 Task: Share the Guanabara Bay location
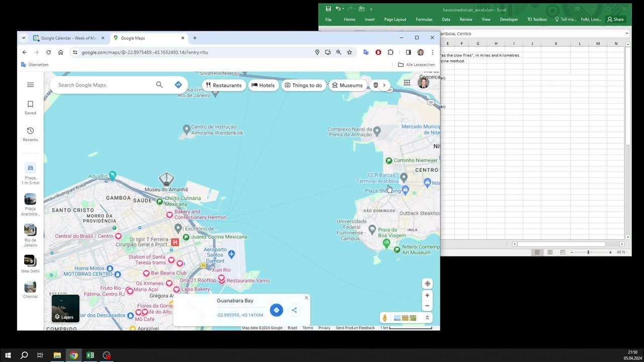tap(294, 310)
